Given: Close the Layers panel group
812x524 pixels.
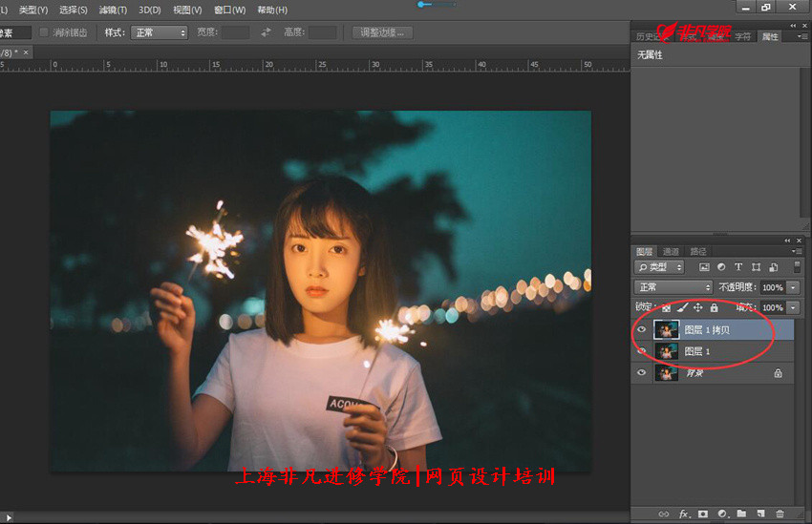Looking at the screenshot, I should [x=799, y=241].
